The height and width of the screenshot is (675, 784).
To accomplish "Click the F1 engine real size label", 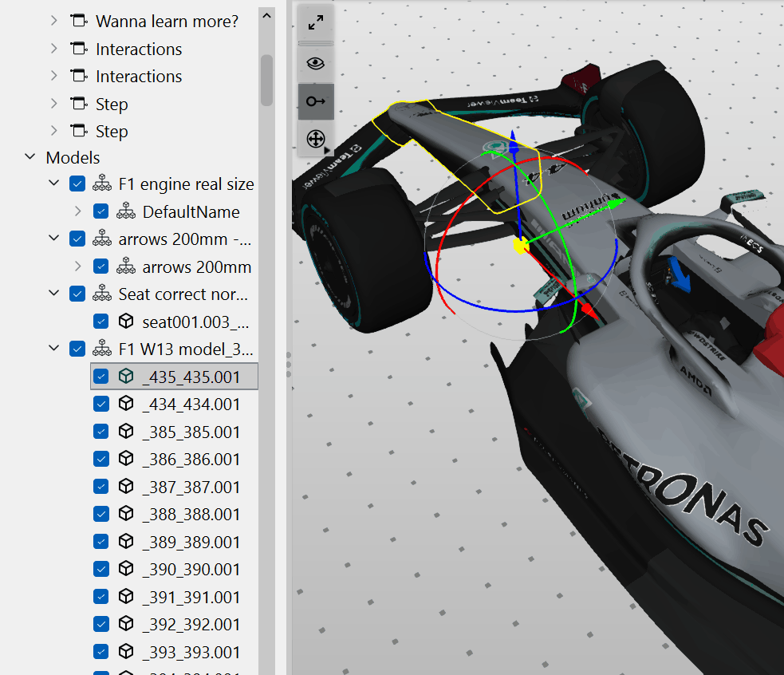I will (186, 184).
